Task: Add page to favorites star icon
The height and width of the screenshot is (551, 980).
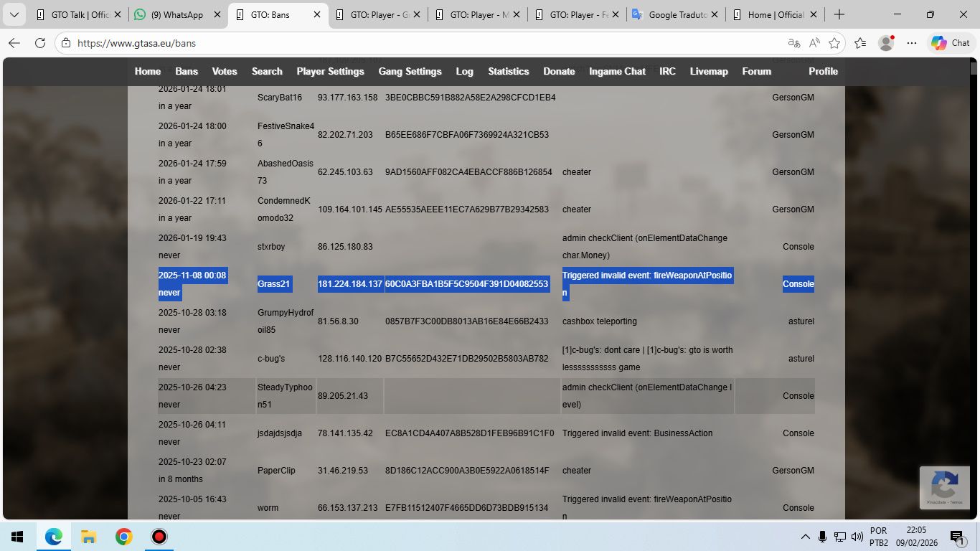Action: (834, 43)
